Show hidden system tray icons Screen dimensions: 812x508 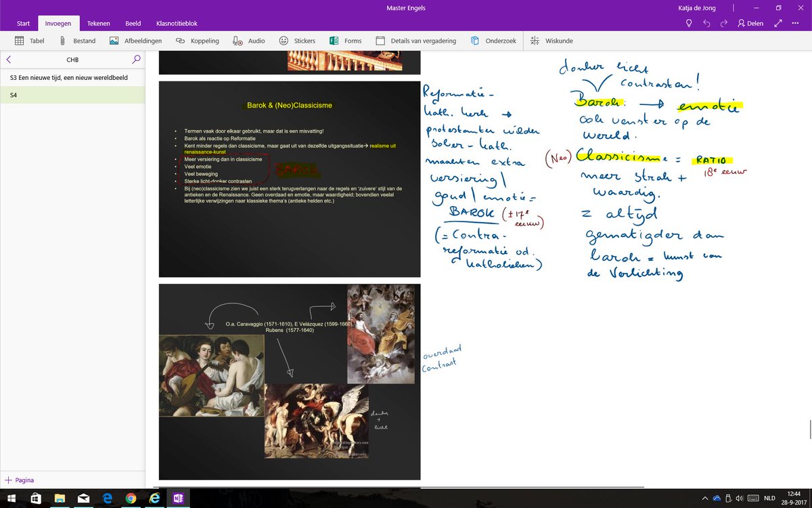[706, 498]
